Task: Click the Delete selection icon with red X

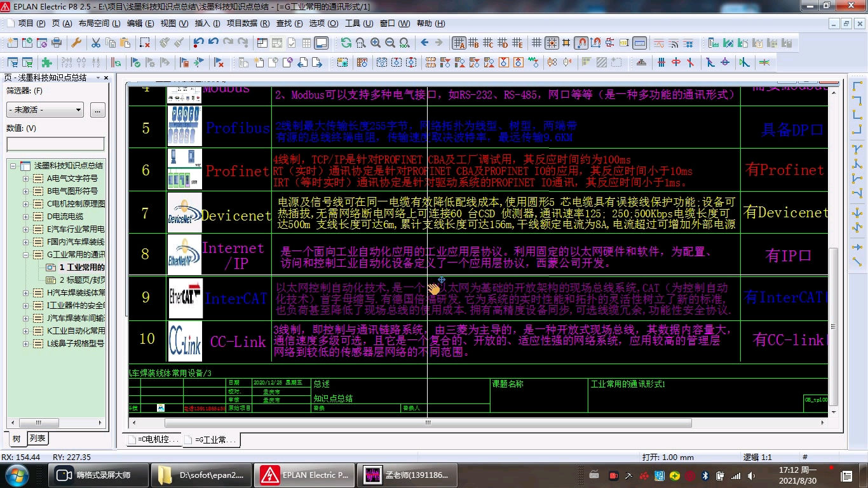Action: coord(145,43)
